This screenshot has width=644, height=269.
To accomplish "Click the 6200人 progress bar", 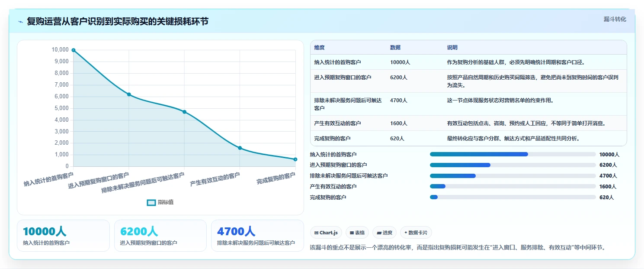I will coord(513,165).
